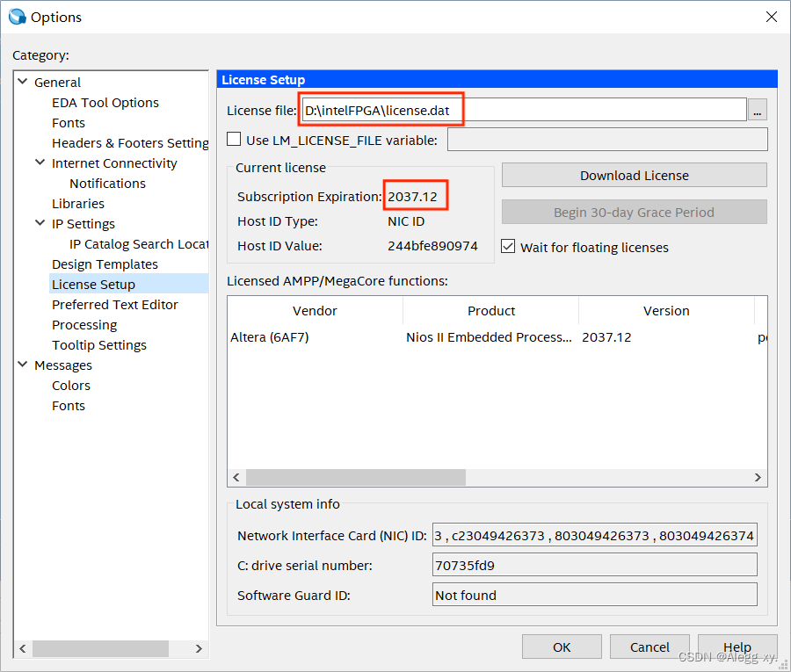
Task: Click the category tree right scroll arrow
Action: coord(199,648)
